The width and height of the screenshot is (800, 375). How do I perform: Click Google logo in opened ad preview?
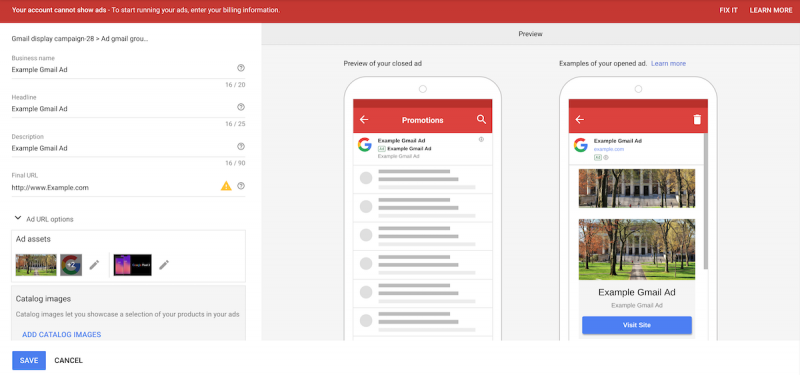click(x=581, y=145)
